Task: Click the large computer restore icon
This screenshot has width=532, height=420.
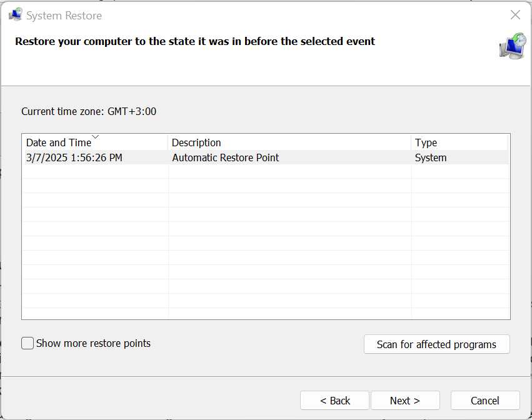Action: coord(512,46)
